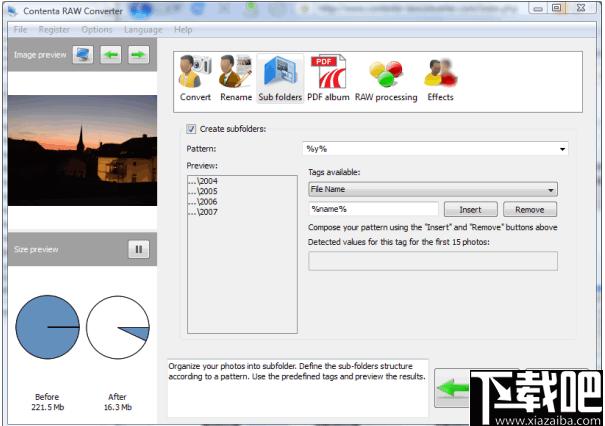This screenshot has width=605, height=426.
Task: Click the Before size pie chart
Action: (x=47, y=327)
